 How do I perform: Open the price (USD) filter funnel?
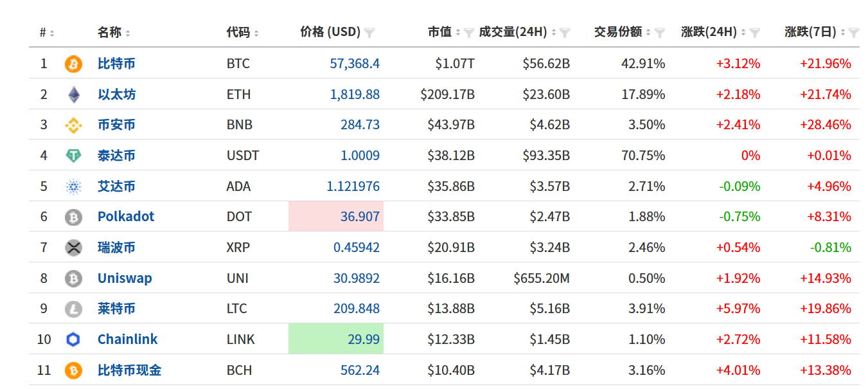click(369, 32)
